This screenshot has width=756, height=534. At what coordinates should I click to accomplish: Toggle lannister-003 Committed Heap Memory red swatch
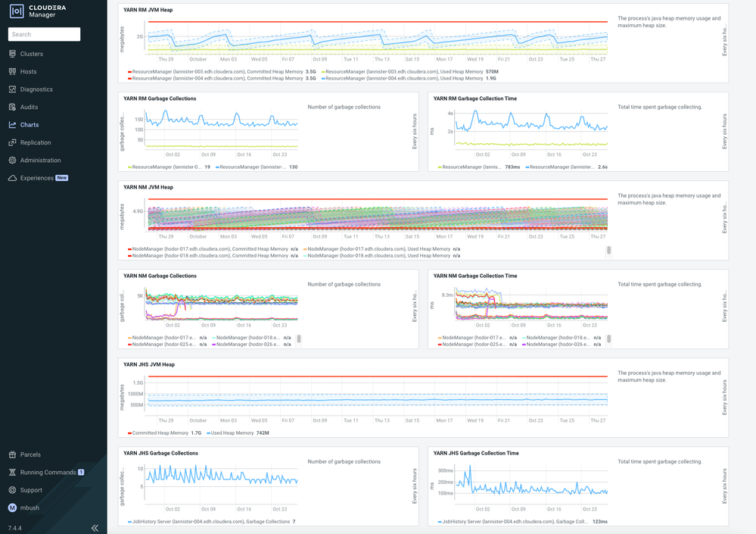click(x=129, y=72)
